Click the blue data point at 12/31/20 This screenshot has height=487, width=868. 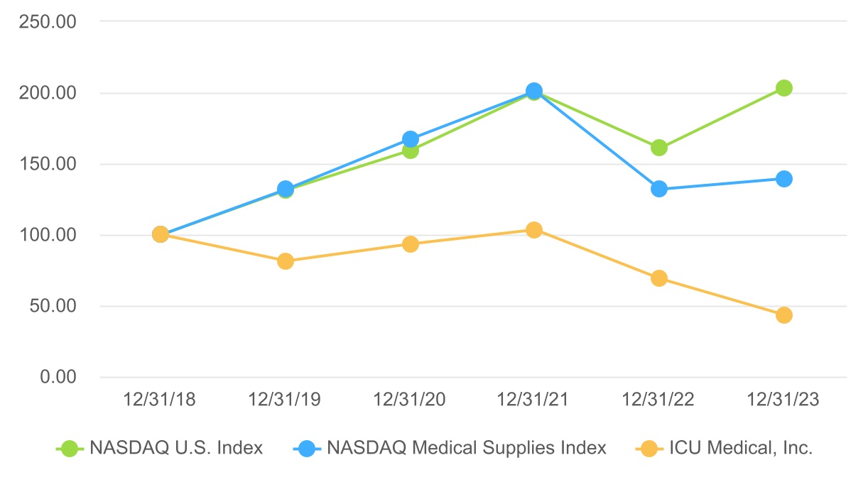pyautogui.click(x=410, y=139)
